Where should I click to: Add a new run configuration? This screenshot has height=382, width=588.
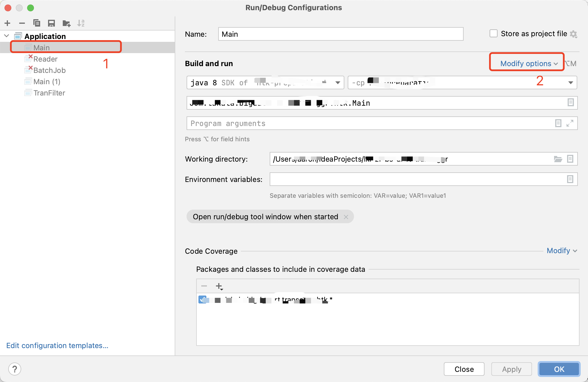coord(8,23)
